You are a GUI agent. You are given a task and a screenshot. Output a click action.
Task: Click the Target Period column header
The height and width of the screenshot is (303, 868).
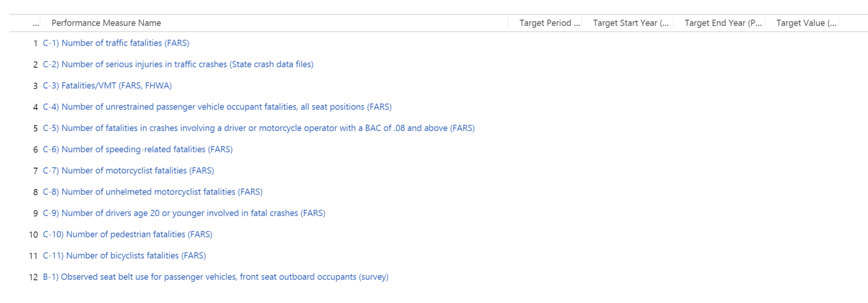549,23
